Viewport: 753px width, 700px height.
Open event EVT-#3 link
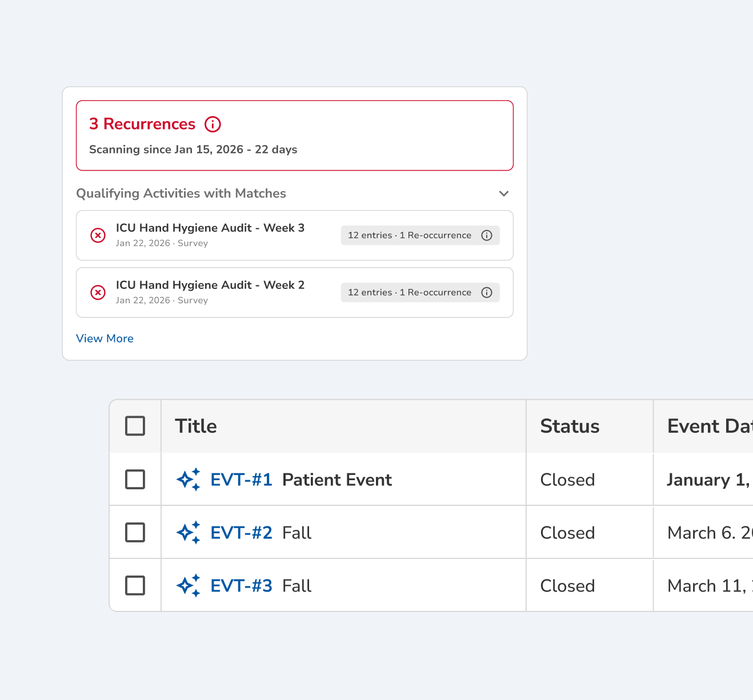coord(241,586)
